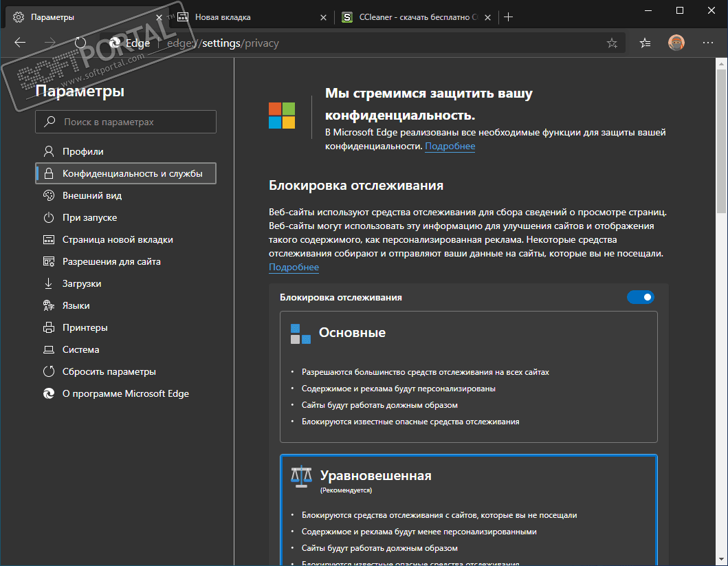Open a new tab with plus icon
Viewport: 728px width, 566px height.
tap(509, 17)
